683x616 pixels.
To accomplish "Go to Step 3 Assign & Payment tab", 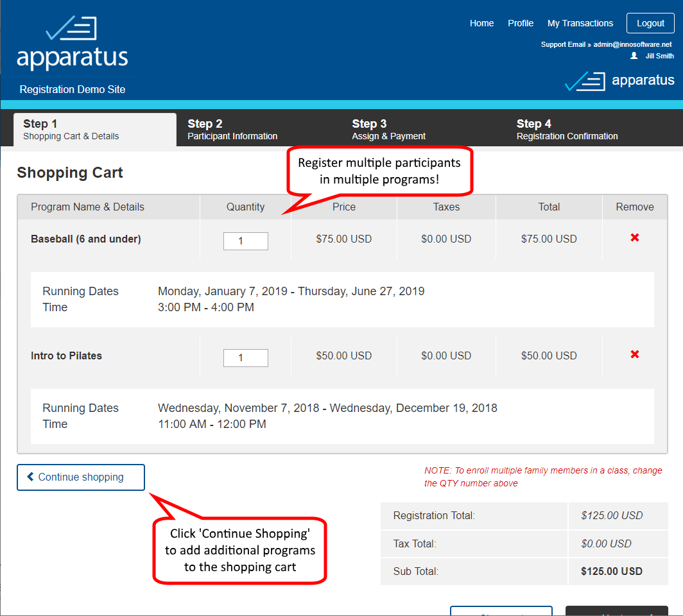I will click(x=388, y=130).
